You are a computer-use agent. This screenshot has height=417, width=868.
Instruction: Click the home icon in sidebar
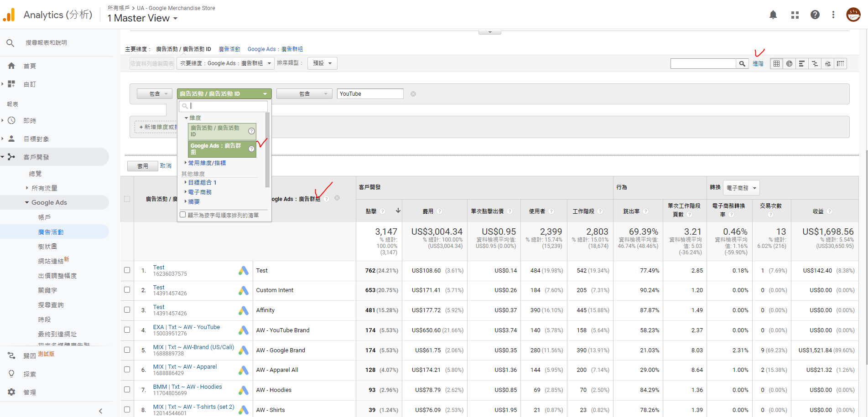point(11,66)
